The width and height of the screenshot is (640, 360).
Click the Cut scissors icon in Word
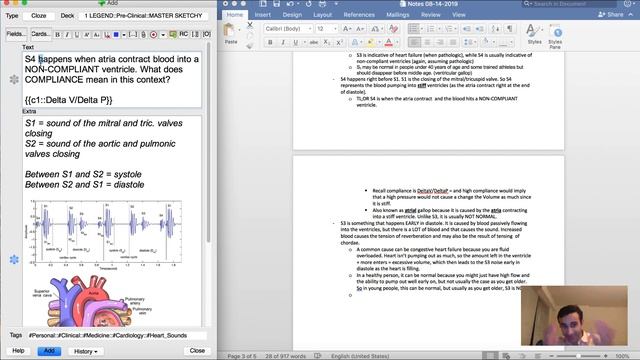(250, 25)
